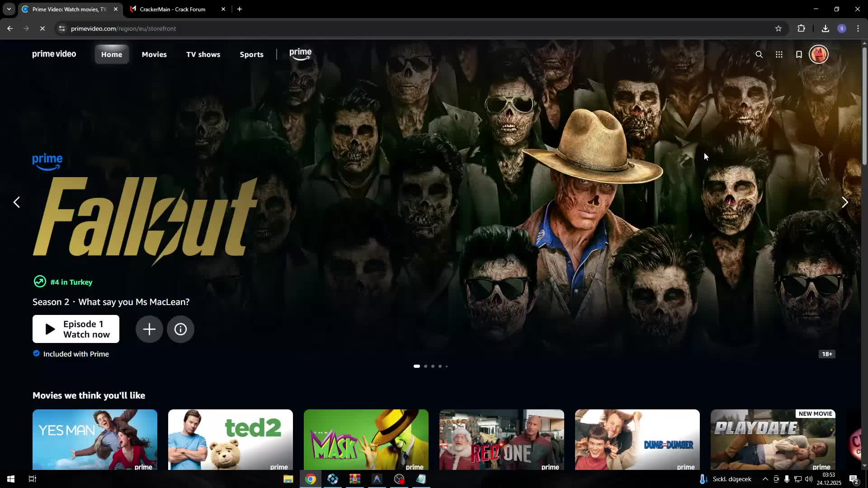868x488 pixels.
Task: Show previous hero carousel slide
Action: (17, 202)
